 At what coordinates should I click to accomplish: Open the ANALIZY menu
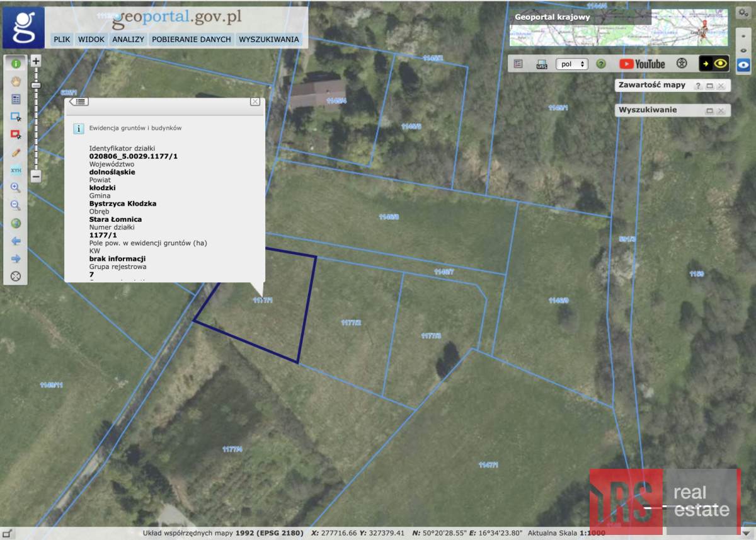pos(129,39)
